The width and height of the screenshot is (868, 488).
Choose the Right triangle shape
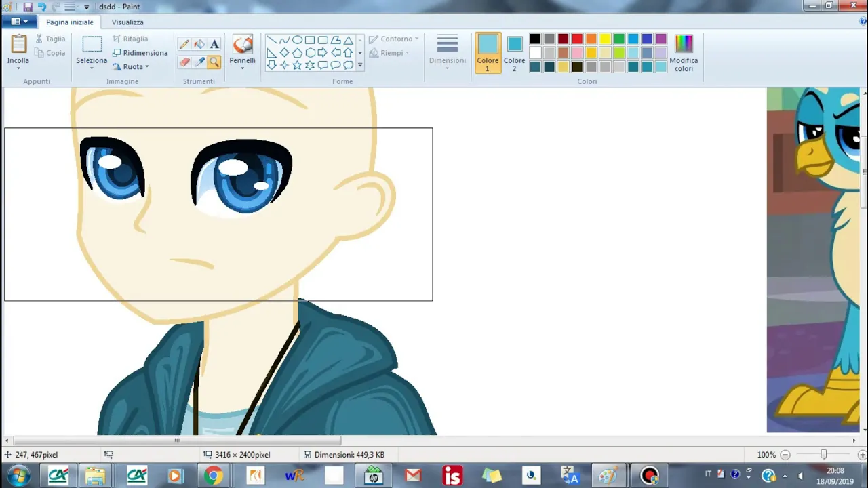click(x=271, y=53)
